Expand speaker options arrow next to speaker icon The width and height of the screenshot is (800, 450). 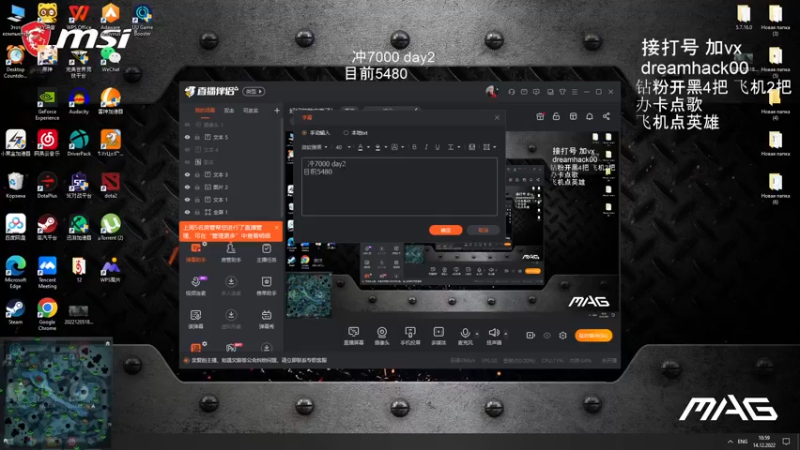pos(506,334)
